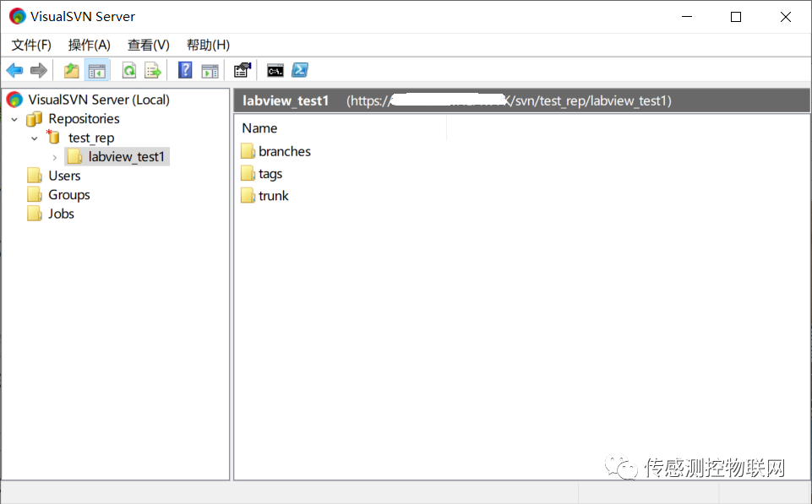Click the blue Back arrow in toolbar
The height and width of the screenshot is (504, 812).
[14, 70]
